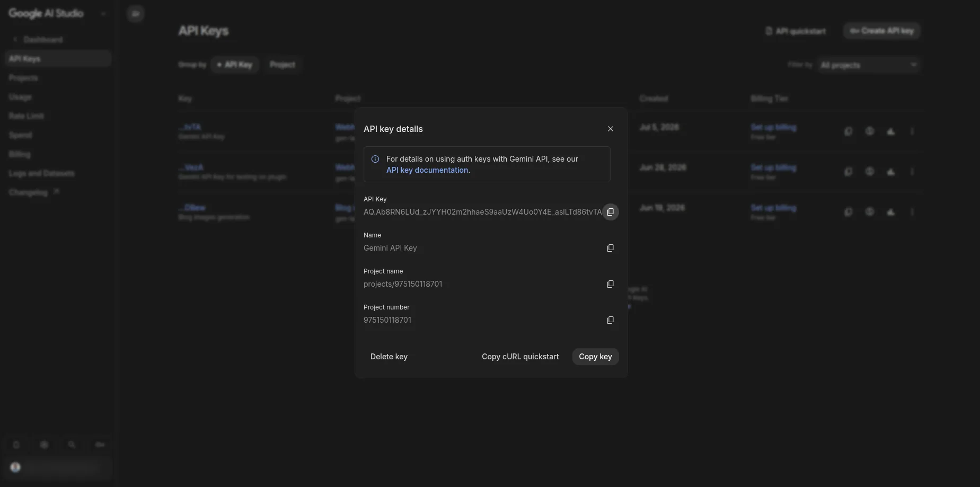
Task: Click projects/975150118701 project name text
Action: [x=403, y=284]
